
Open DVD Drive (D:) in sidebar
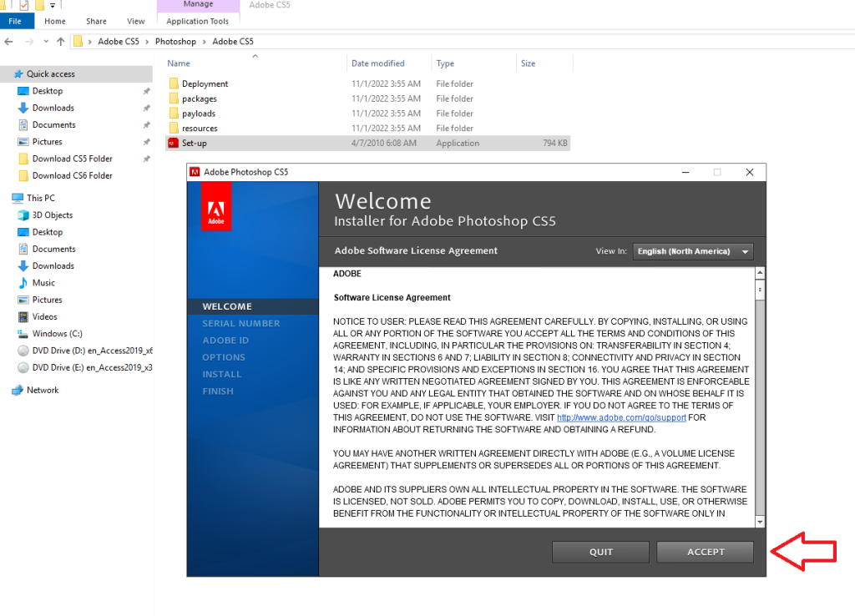(92, 351)
